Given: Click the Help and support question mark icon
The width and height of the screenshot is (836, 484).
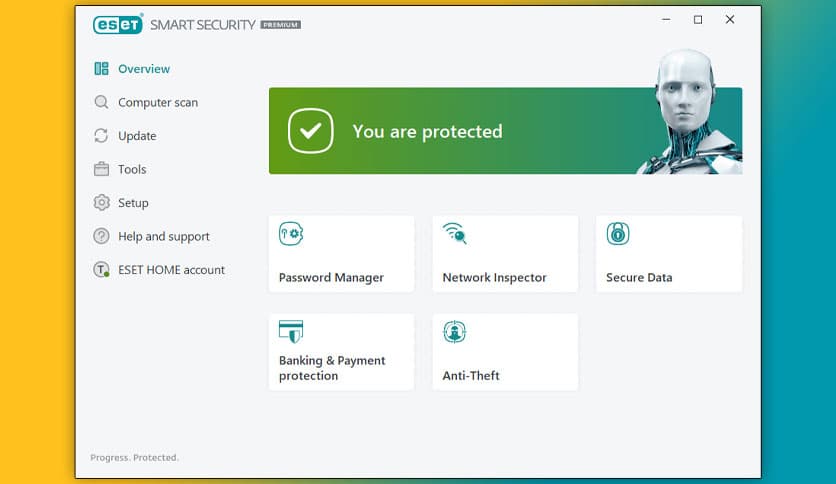Looking at the screenshot, I should click(x=101, y=236).
